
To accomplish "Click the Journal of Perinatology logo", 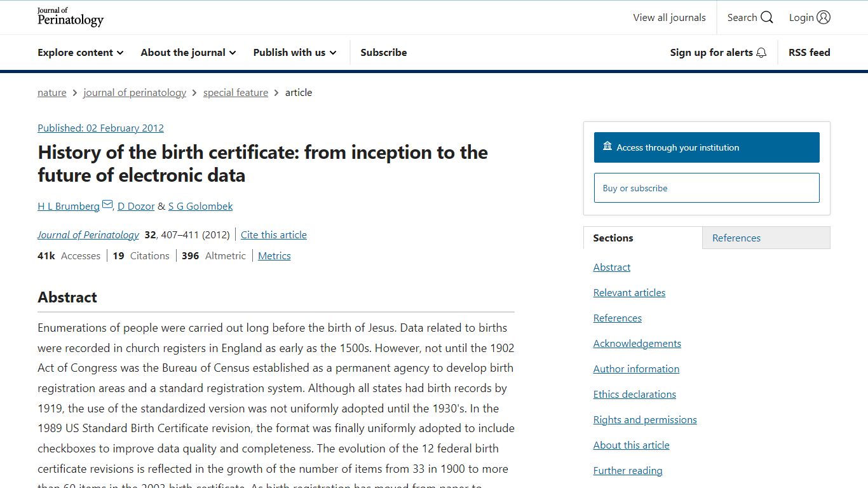I will [71, 17].
